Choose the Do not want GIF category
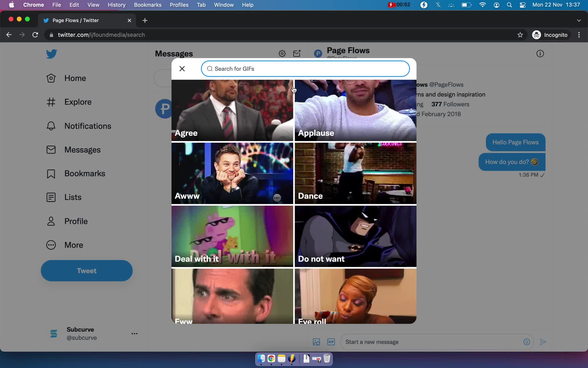588x368 pixels. (356, 236)
